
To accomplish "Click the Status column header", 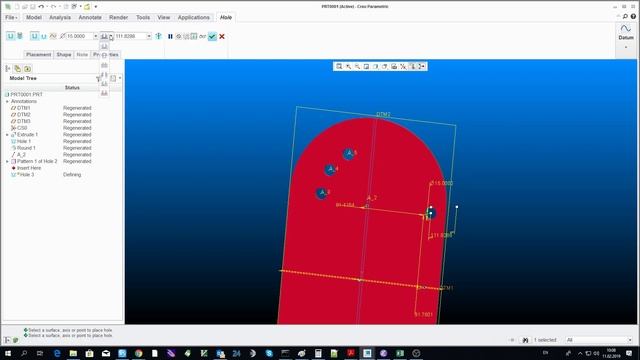I will [72, 88].
